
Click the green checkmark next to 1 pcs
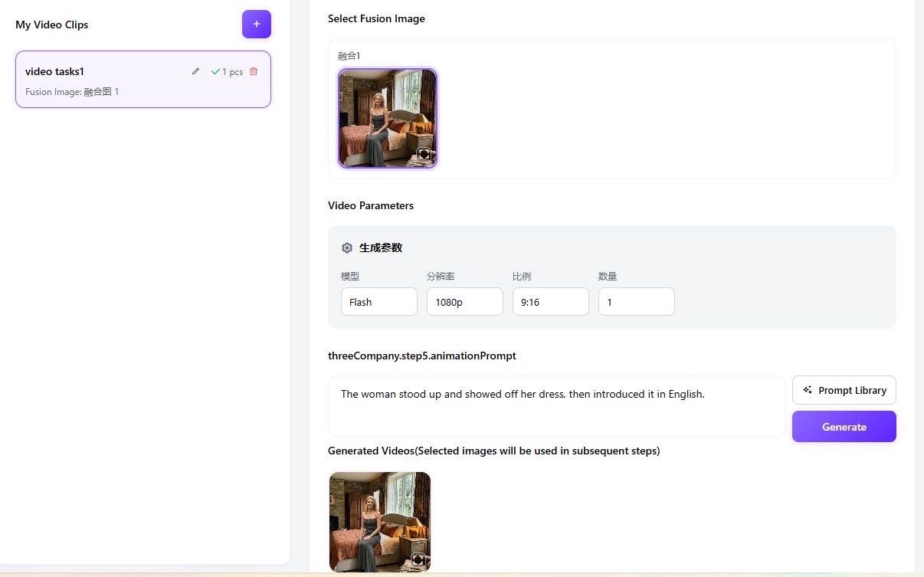[x=215, y=72]
